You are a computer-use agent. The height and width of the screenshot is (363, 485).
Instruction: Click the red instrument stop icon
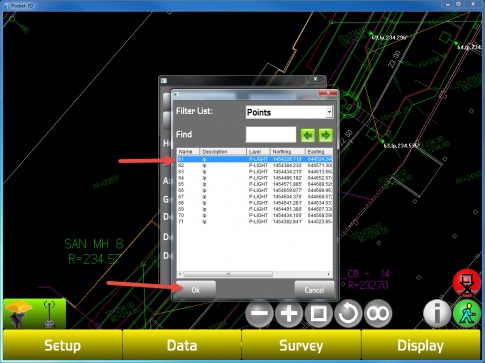[467, 283]
